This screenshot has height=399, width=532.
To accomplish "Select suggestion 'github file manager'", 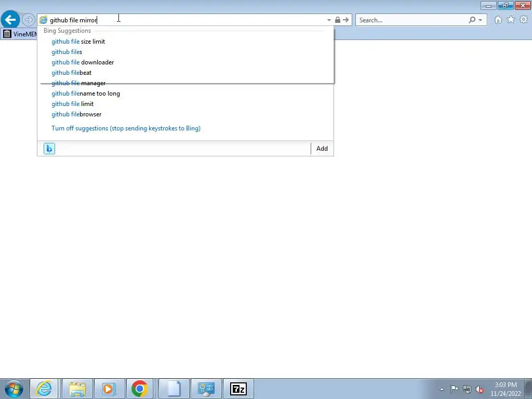I will [185, 83].
